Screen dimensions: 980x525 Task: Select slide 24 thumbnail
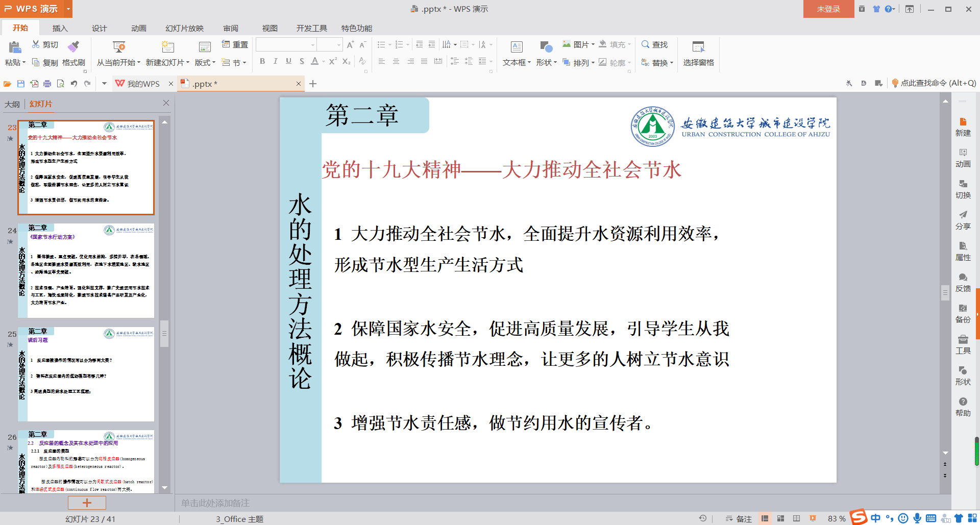pos(86,270)
